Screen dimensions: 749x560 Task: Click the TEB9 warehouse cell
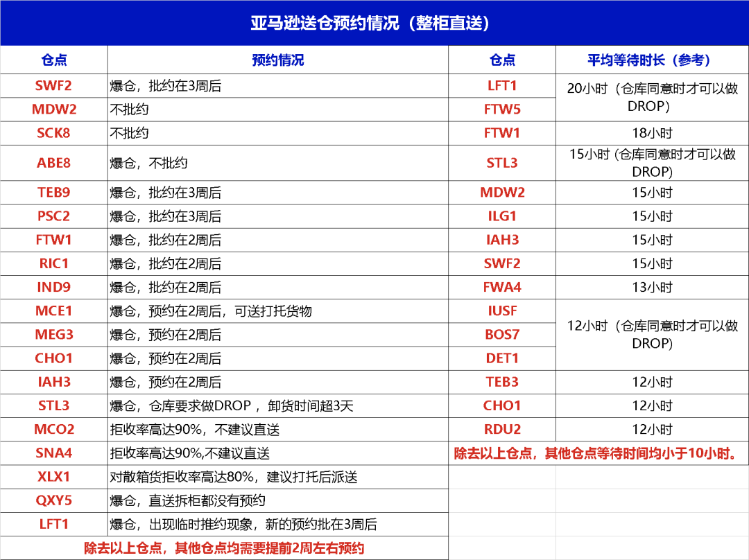pyautogui.click(x=53, y=193)
